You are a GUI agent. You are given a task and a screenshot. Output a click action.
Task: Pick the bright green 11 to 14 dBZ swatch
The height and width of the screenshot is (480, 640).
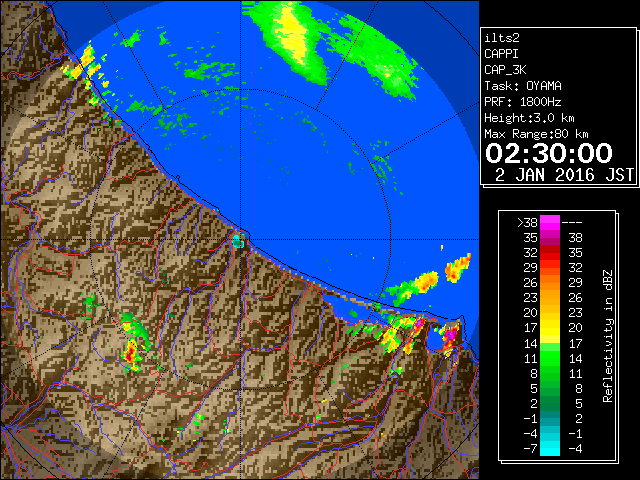(x=550, y=358)
